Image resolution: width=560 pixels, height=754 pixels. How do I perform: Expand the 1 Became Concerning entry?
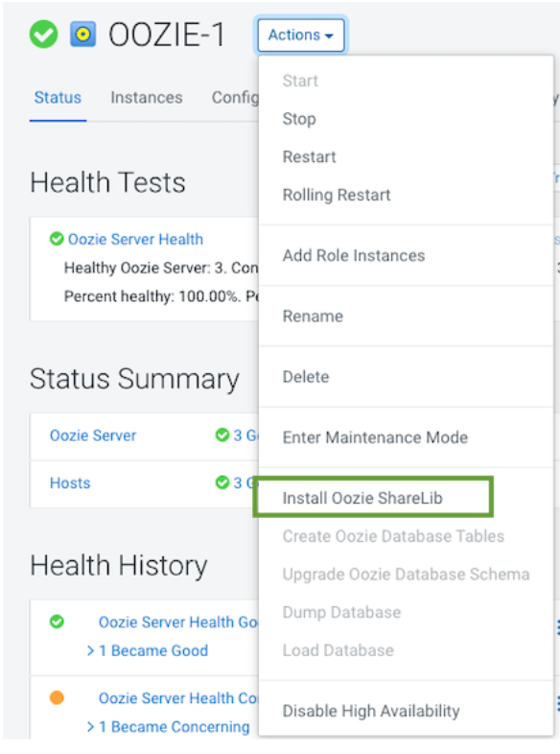(x=169, y=726)
